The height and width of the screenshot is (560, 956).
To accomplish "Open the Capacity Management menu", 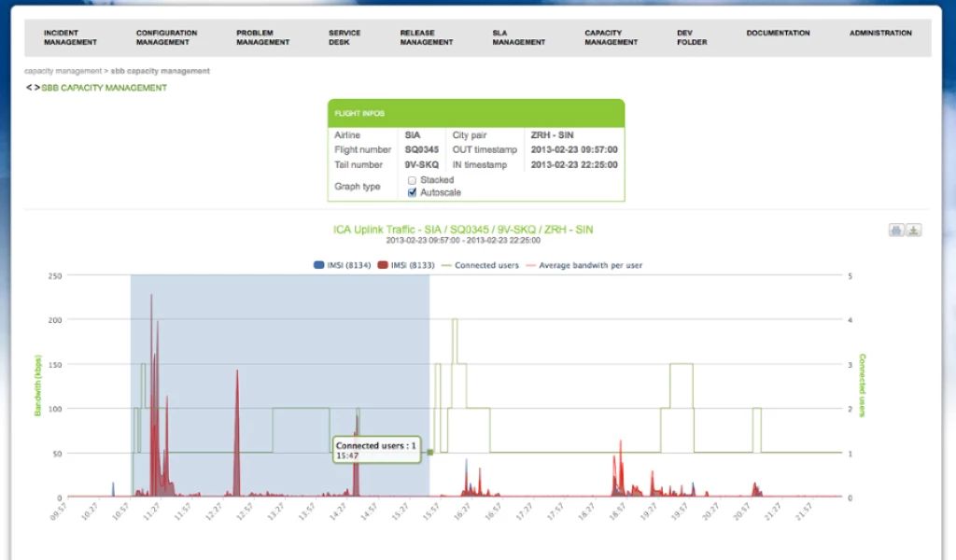I will [611, 37].
